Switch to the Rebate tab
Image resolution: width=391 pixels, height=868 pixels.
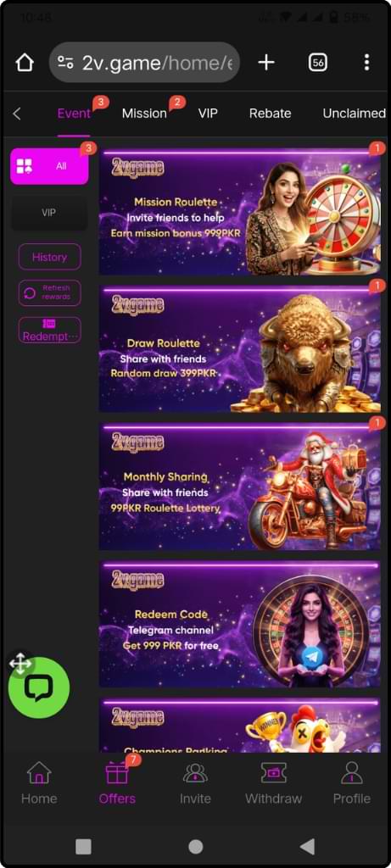(x=270, y=114)
